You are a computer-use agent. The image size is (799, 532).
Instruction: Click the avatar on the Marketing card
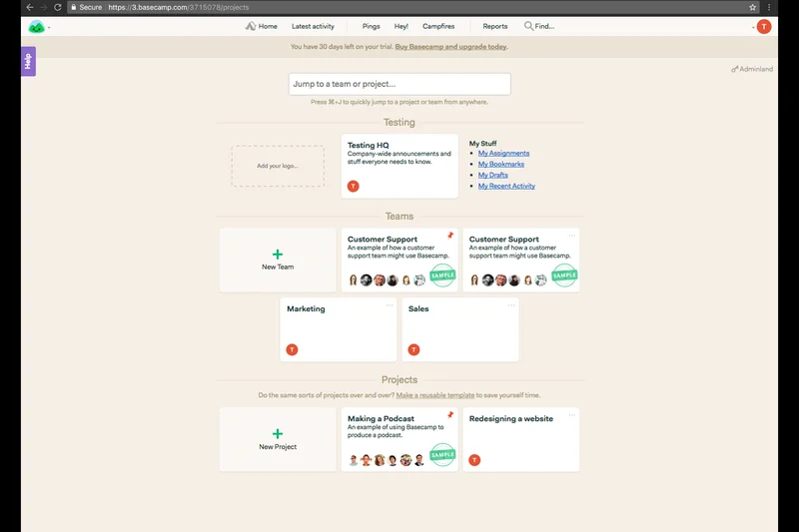pyautogui.click(x=292, y=349)
